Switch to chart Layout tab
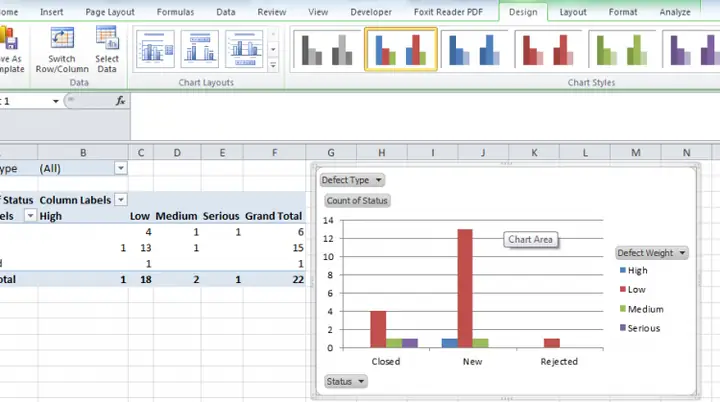This screenshot has width=720, height=402. click(573, 12)
